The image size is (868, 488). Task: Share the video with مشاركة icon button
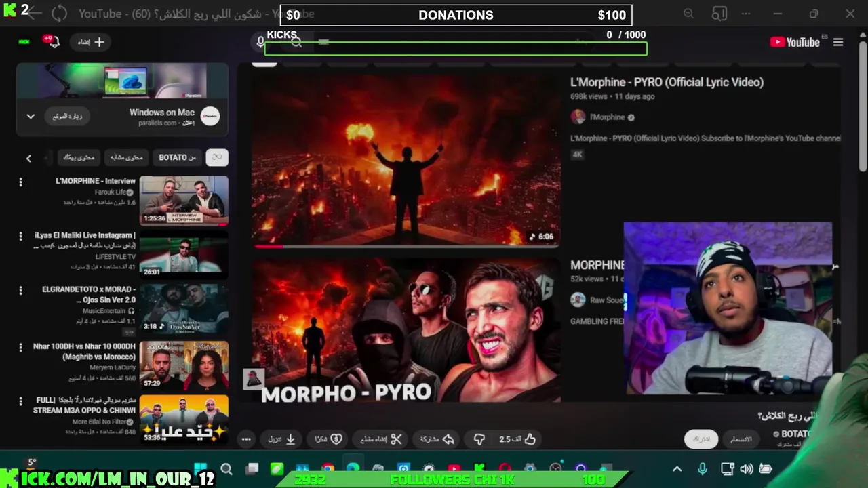[437, 439]
